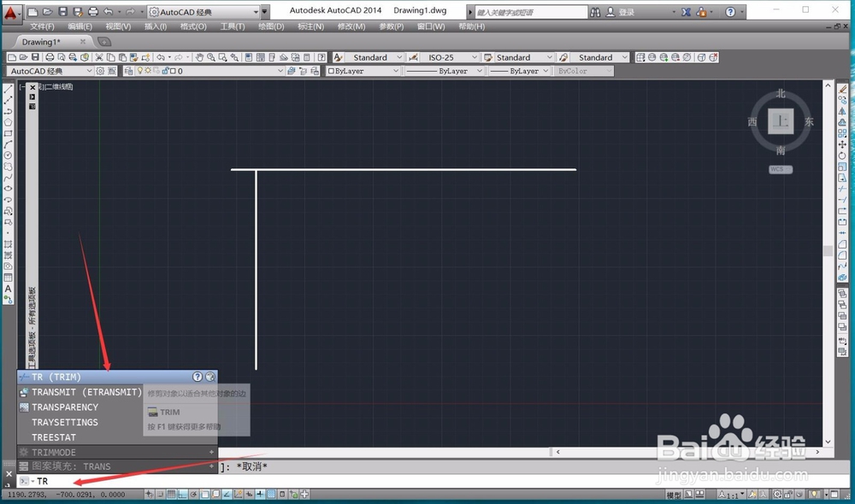Click the Save icon in quick access toolbar

tap(62, 11)
